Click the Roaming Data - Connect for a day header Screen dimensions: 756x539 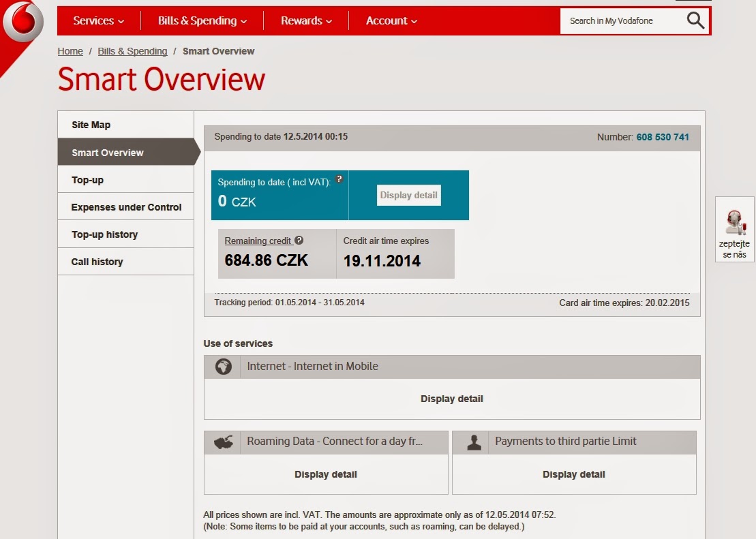point(326,442)
